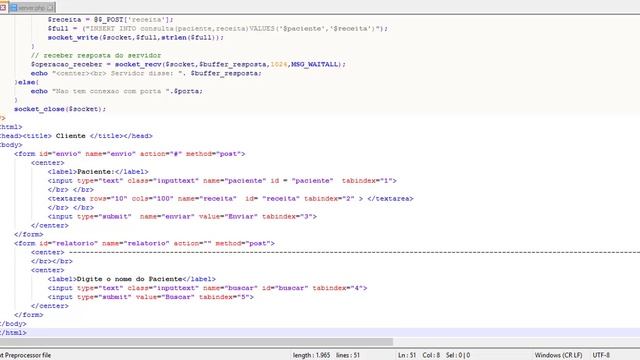Click the <textarea rows="10" line
The height and width of the screenshot is (360, 640).
coord(231,199)
